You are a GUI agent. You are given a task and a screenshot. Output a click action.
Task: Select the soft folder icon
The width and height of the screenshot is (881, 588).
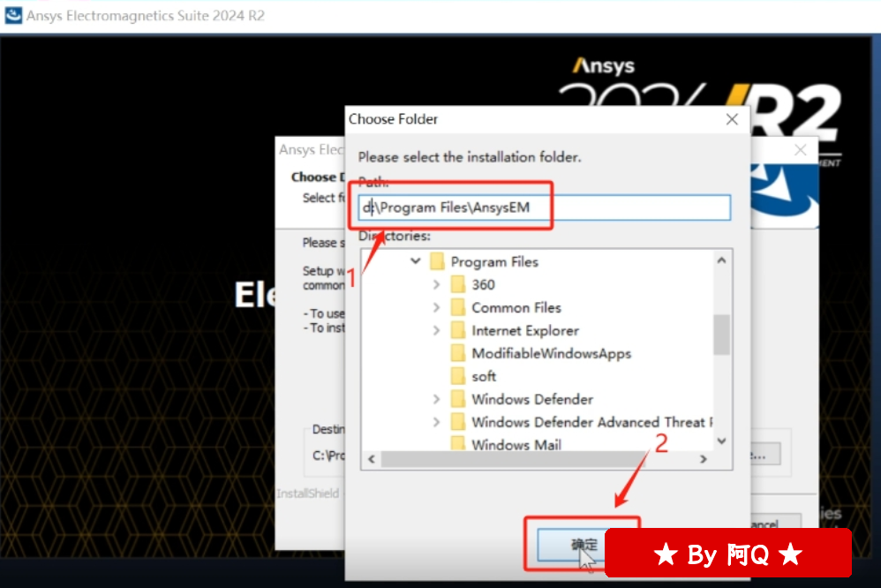point(458,376)
